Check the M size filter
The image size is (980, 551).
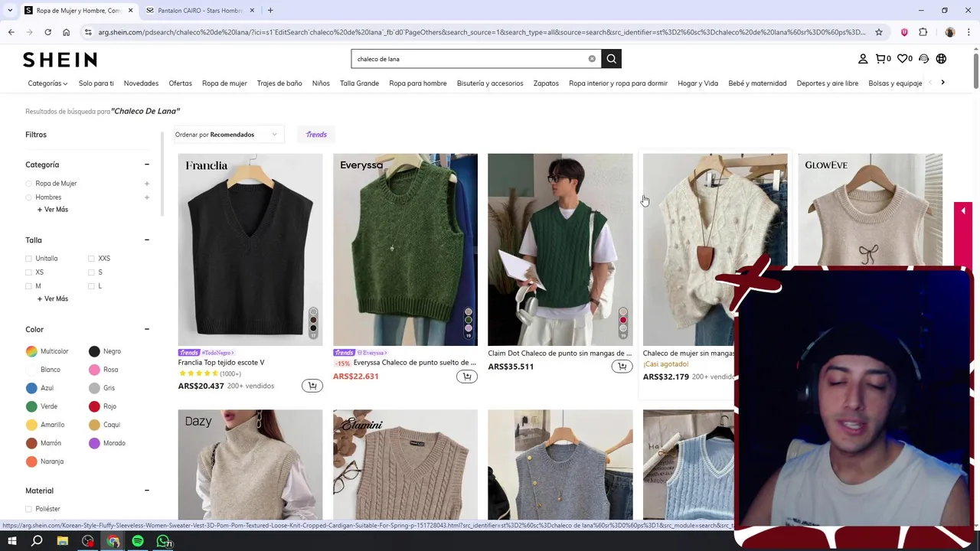point(29,286)
